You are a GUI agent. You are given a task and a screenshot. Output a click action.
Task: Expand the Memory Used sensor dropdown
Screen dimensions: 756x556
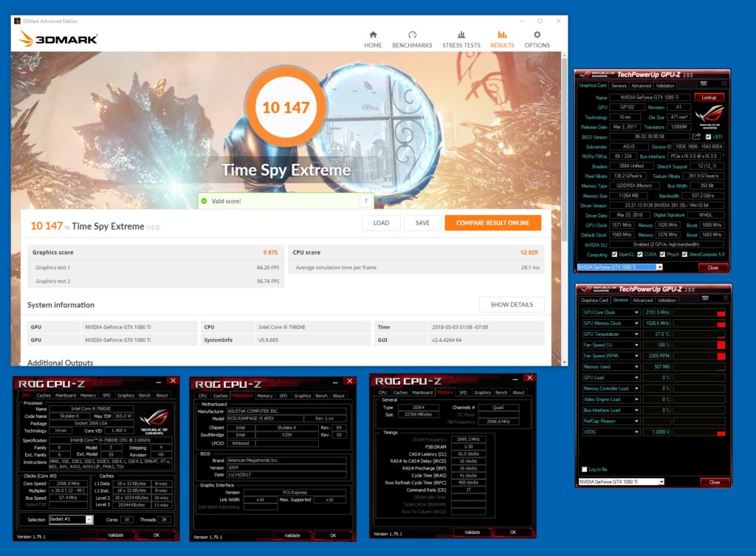[636, 367]
